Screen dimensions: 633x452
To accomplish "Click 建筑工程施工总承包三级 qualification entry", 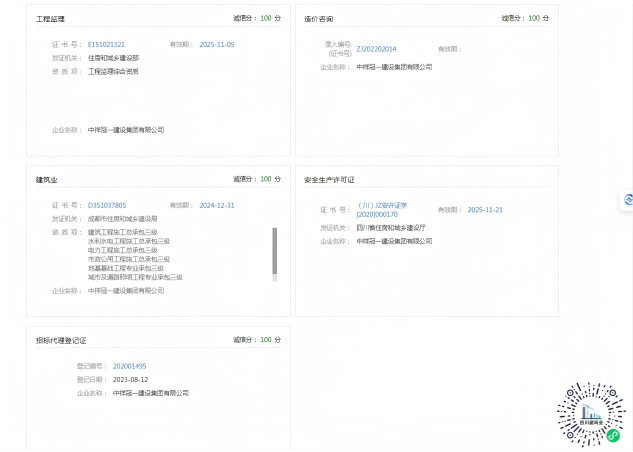I will 129,232.
